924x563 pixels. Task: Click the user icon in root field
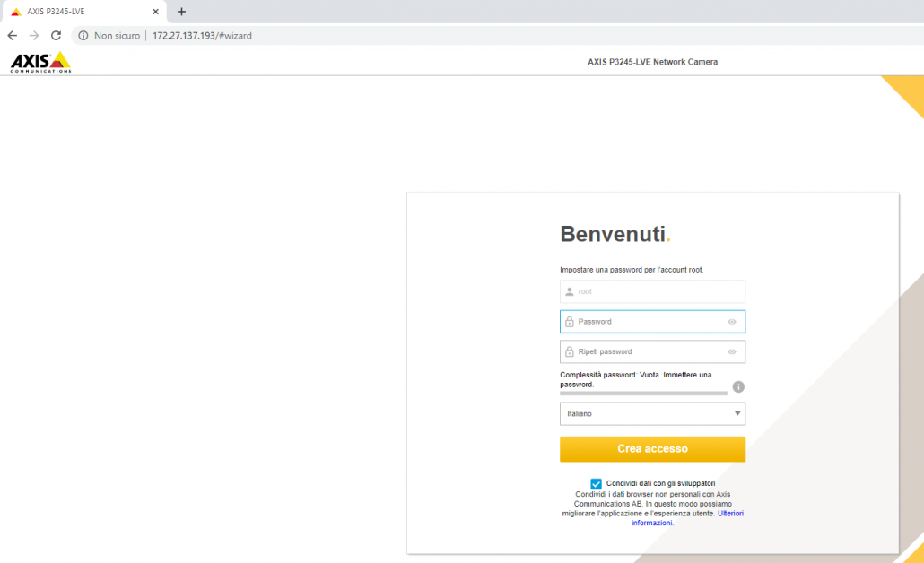tap(570, 291)
